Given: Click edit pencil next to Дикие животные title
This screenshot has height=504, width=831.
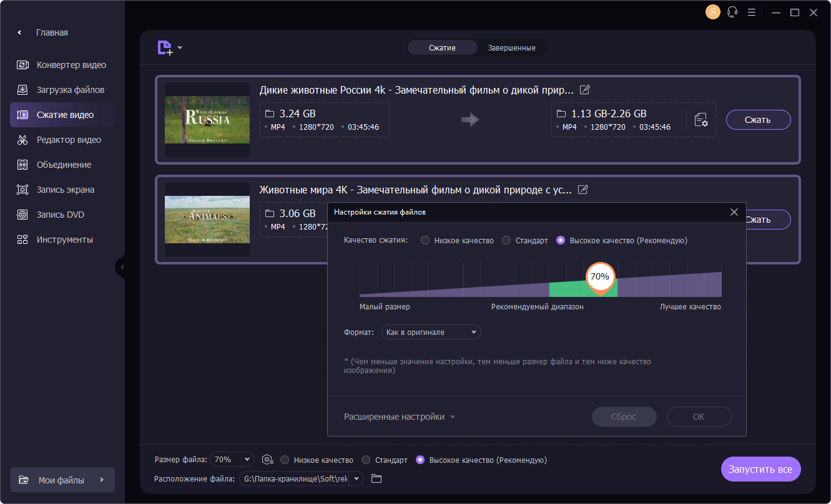Looking at the screenshot, I should point(585,90).
